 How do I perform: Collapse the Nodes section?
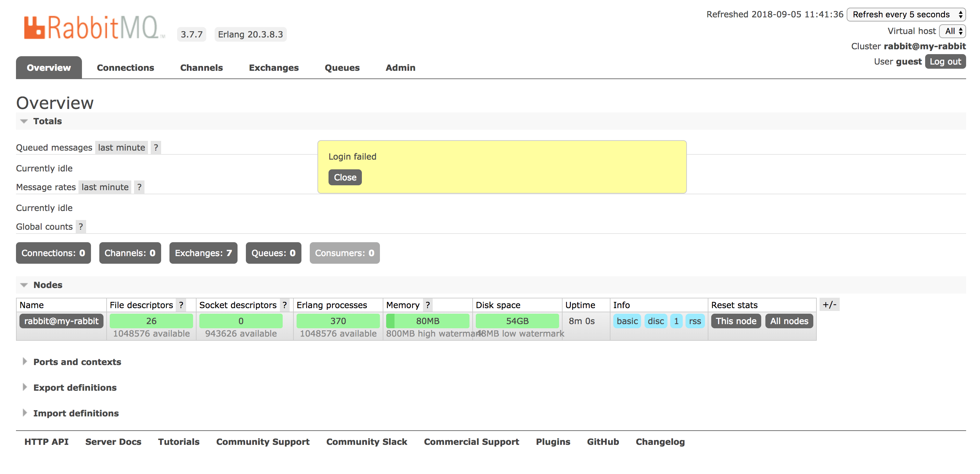click(48, 285)
